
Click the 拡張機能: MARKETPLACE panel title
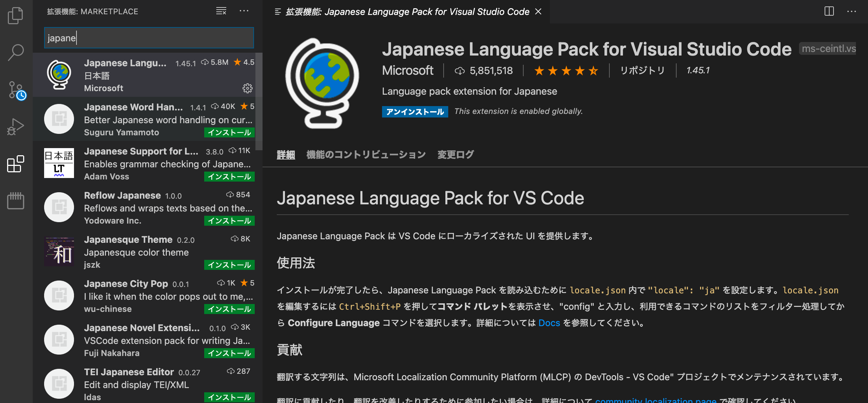pyautogui.click(x=92, y=11)
